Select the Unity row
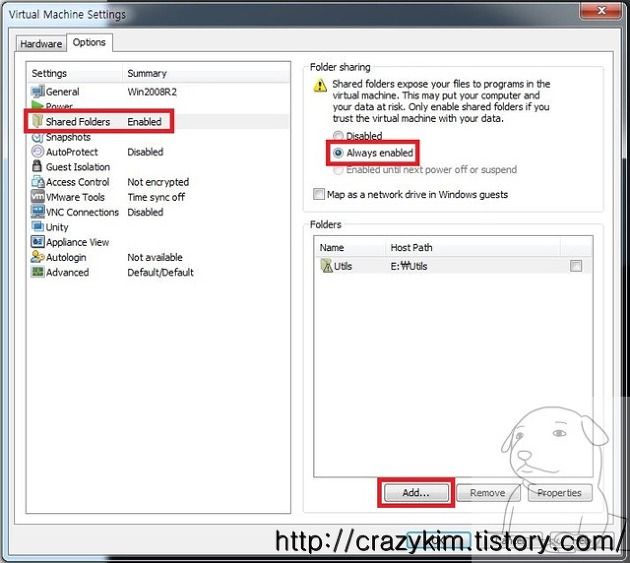 pos(159,227)
